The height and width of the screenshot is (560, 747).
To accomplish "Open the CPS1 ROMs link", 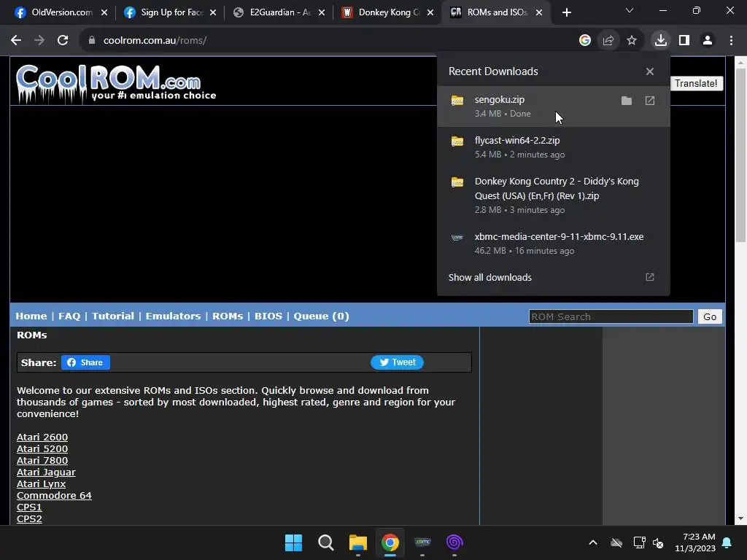I will point(29,507).
